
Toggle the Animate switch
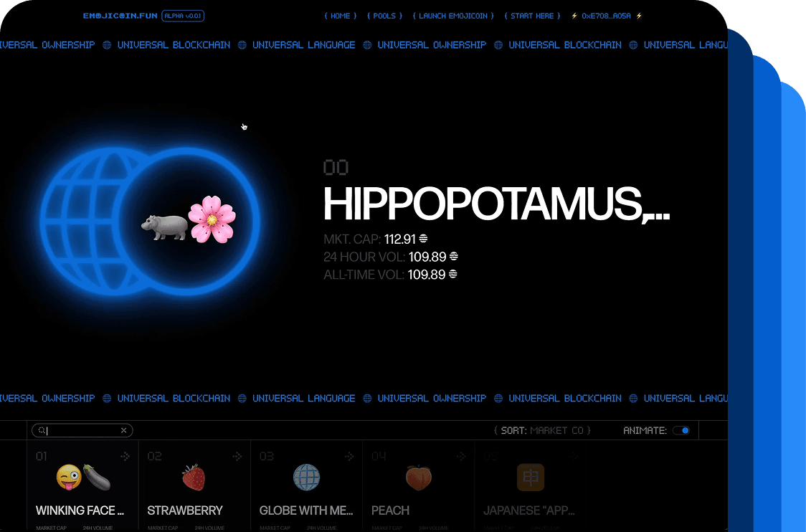click(x=681, y=431)
